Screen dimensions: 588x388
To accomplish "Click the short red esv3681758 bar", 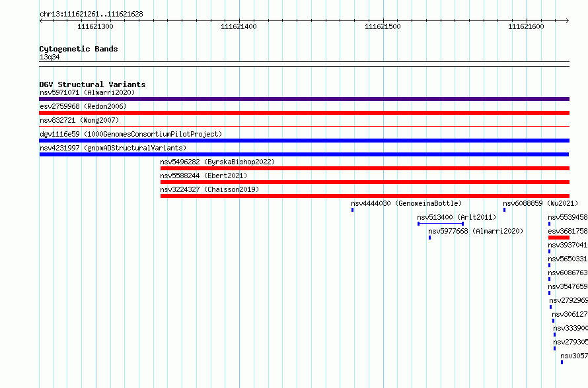I will 559,238.
